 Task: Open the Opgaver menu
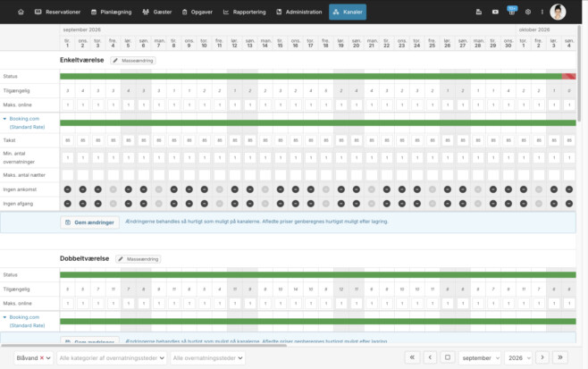pyautogui.click(x=197, y=12)
